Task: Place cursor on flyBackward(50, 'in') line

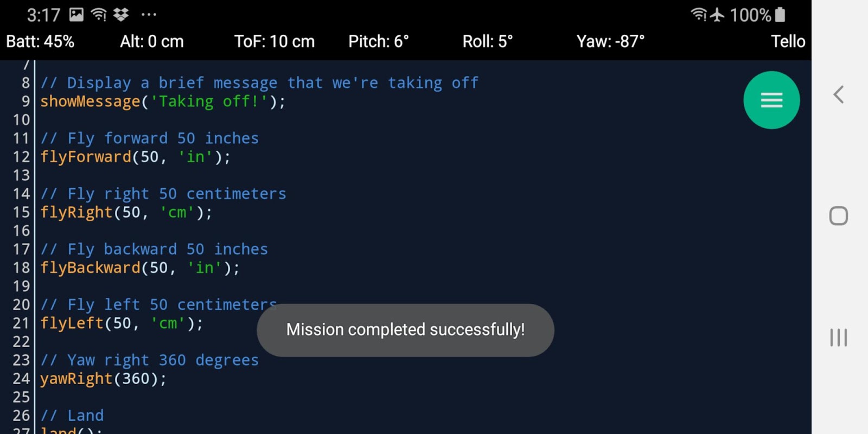Action: click(140, 268)
